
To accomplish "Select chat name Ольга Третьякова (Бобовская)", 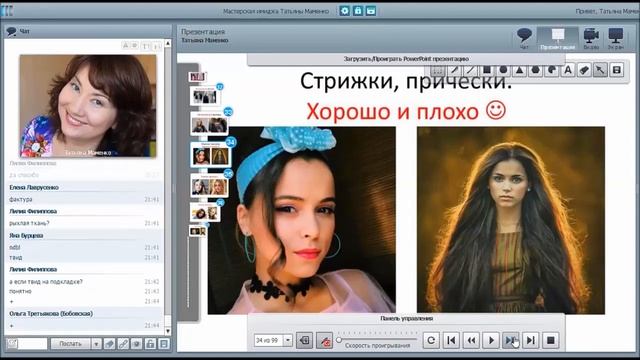I will coord(51,313).
